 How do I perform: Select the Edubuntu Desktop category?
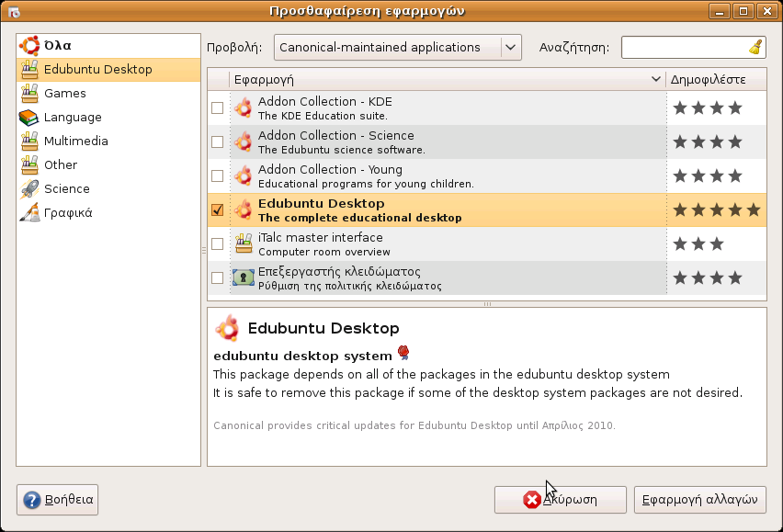[108, 69]
